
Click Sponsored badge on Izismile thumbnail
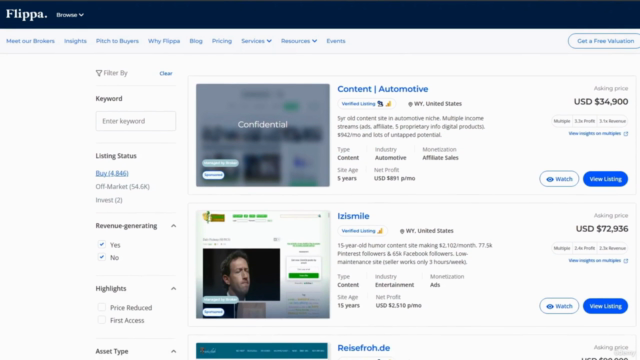[213, 312]
